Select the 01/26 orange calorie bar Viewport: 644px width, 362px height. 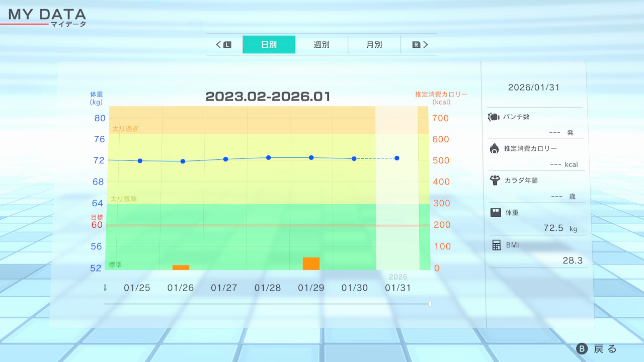coord(181,267)
